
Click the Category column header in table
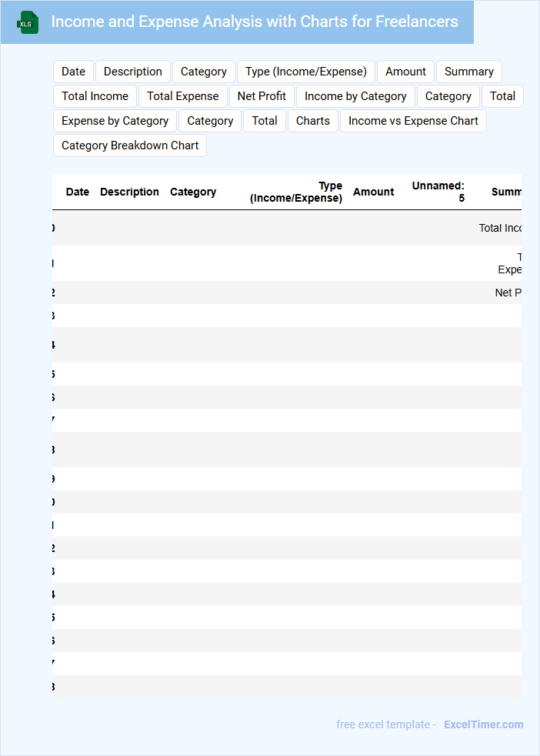193,192
